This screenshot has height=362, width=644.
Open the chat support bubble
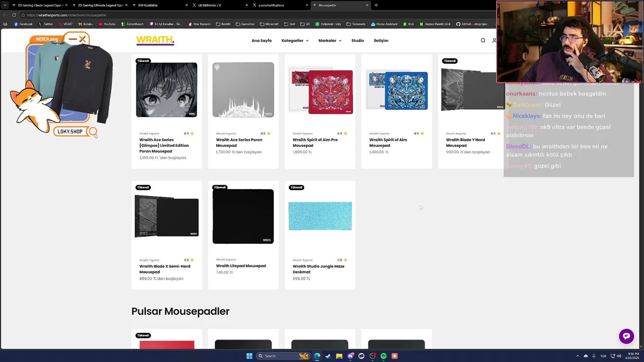[626, 336]
